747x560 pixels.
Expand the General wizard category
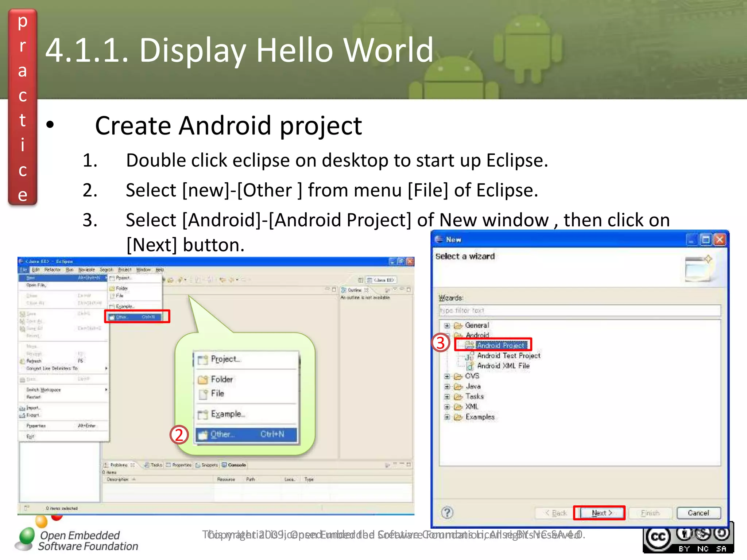click(447, 326)
